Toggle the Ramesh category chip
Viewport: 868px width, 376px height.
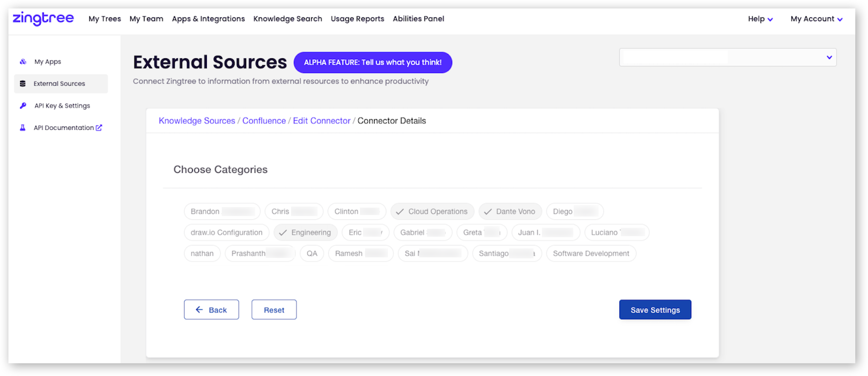point(361,254)
